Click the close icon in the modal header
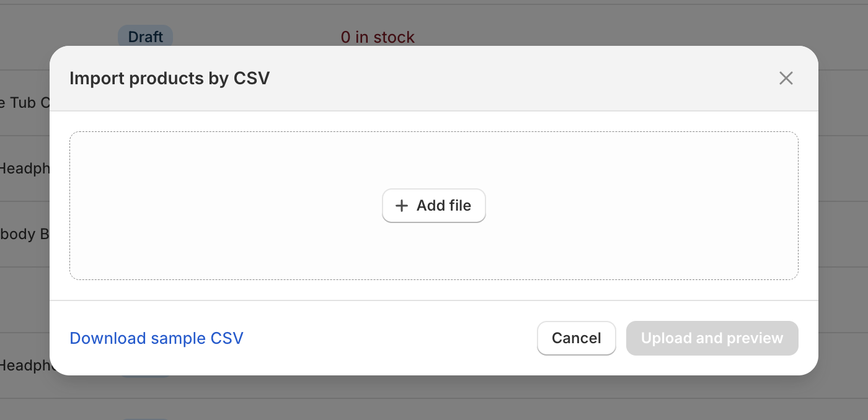 point(786,78)
